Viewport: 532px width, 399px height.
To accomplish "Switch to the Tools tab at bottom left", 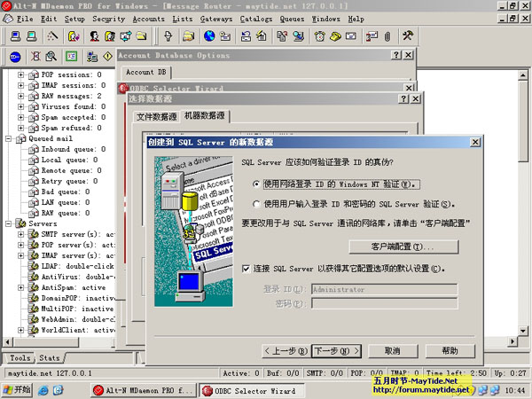I will click(x=20, y=358).
